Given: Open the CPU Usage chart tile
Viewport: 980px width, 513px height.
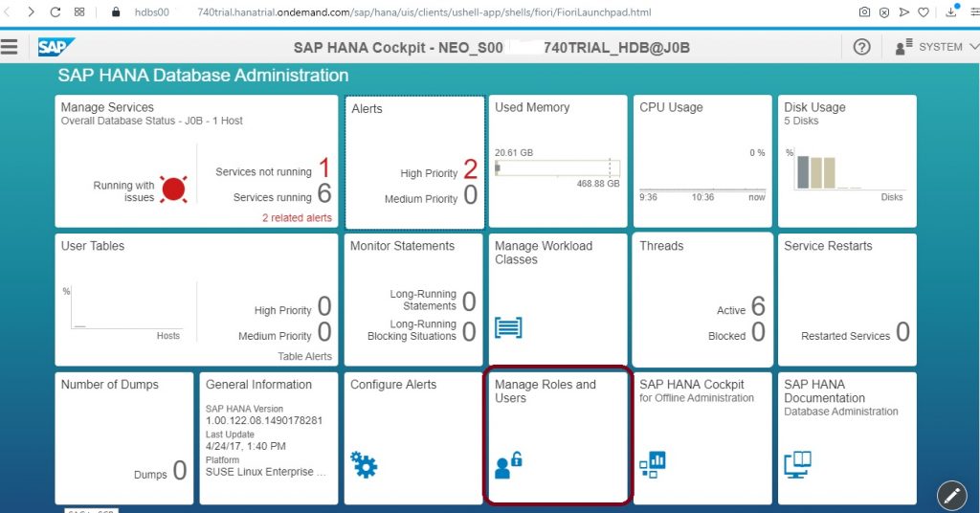Looking at the screenshot, I should tap(702, 161).
